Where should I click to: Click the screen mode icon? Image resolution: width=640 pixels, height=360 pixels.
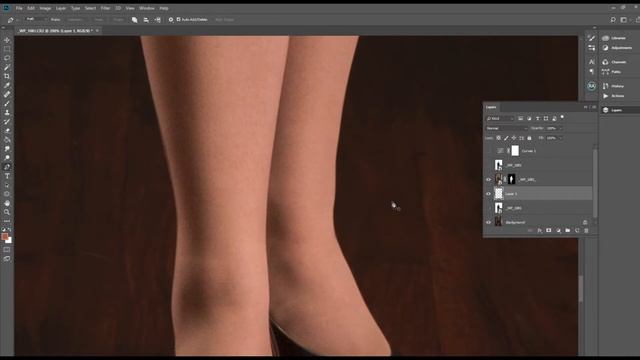coord(7,259)
